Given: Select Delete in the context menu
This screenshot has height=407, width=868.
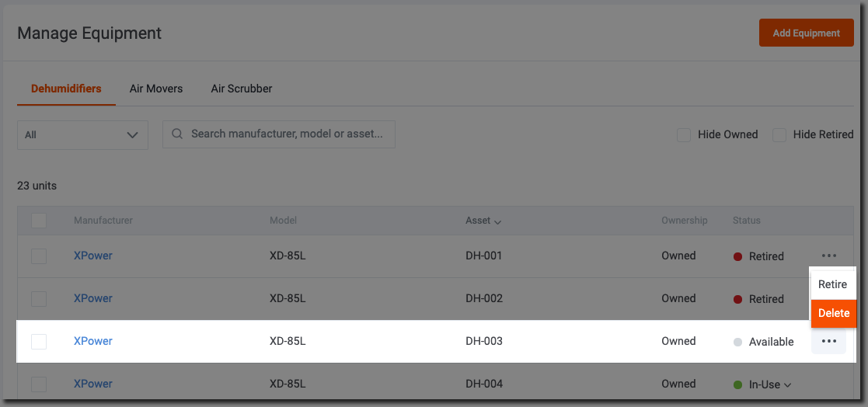Looking at the screenshot, I should point(833,313).
